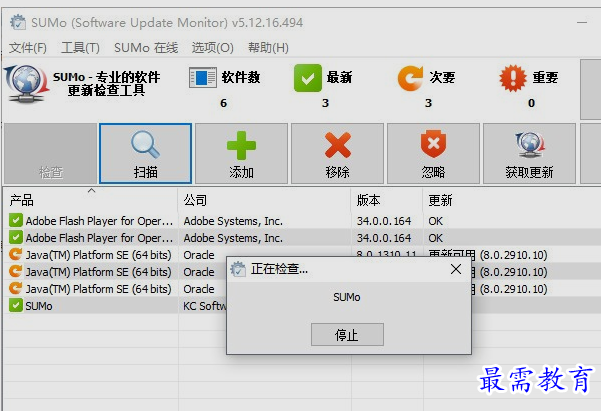Sort by the 更新 column header
The width and height of the screenshot is (601, 411).
(512, 200)
